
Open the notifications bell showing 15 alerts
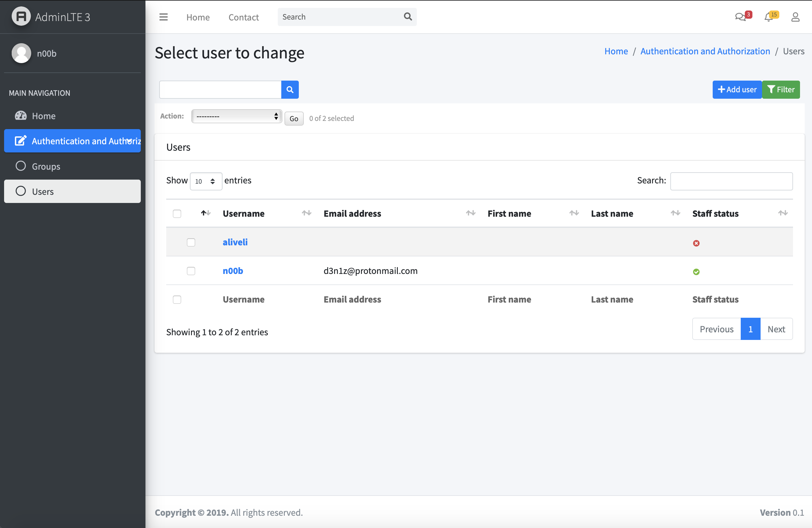click(769, 17)
